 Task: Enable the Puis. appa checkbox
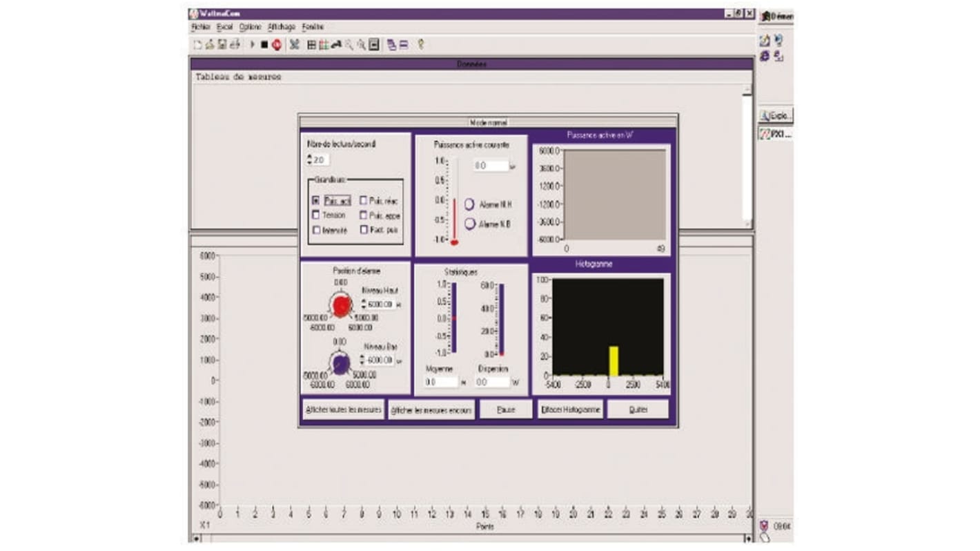[364, 215]
